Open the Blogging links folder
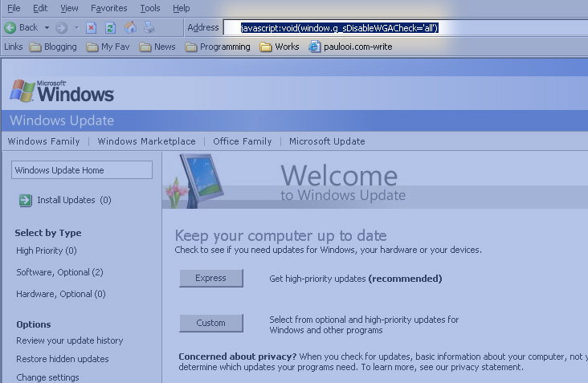Viewport: 588px width, 383px height. [x=53, y=47]
